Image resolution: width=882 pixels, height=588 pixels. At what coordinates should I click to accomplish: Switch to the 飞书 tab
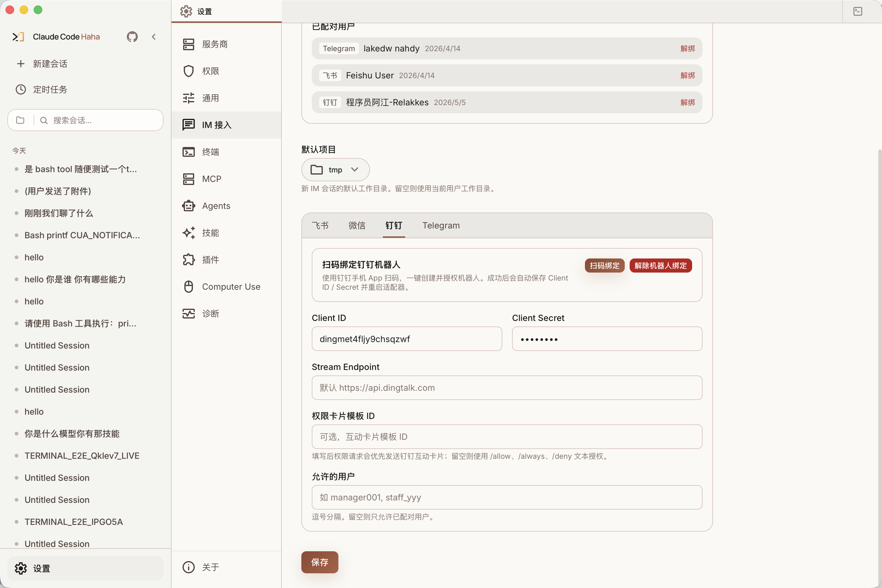(x=320, y=225)
